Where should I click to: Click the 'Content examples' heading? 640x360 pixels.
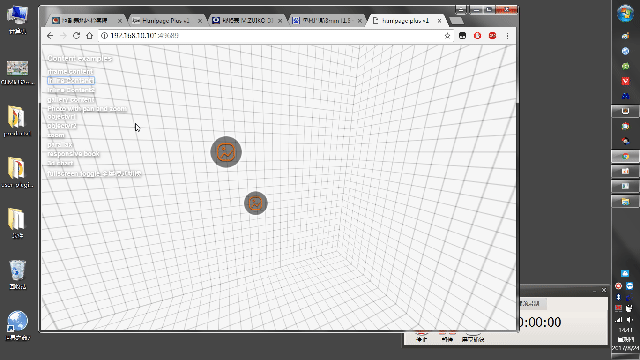pos(80,58)
